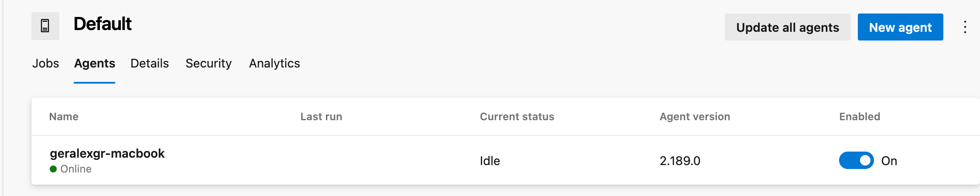Screen dimensions: 980x196
Task: Click the green Online status dot
Action: pos(53,169)
